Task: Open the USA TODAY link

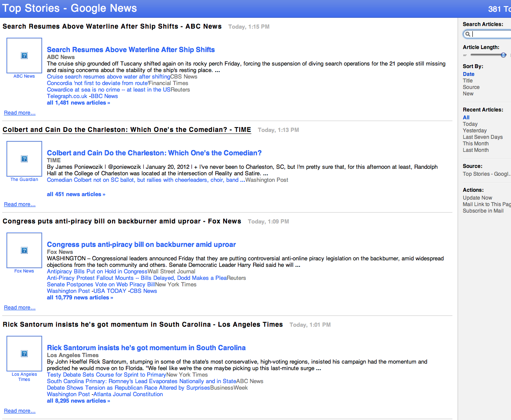Action: click(x=110, y=291)
